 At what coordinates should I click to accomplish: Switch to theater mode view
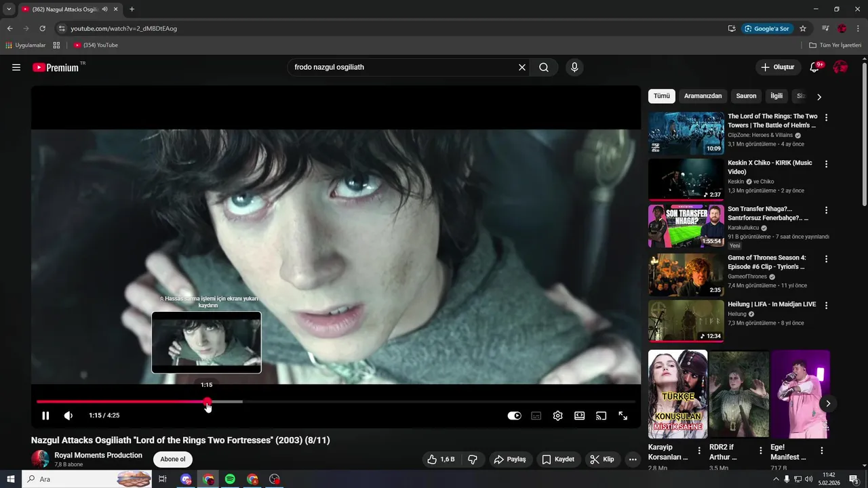coord(580,415)
